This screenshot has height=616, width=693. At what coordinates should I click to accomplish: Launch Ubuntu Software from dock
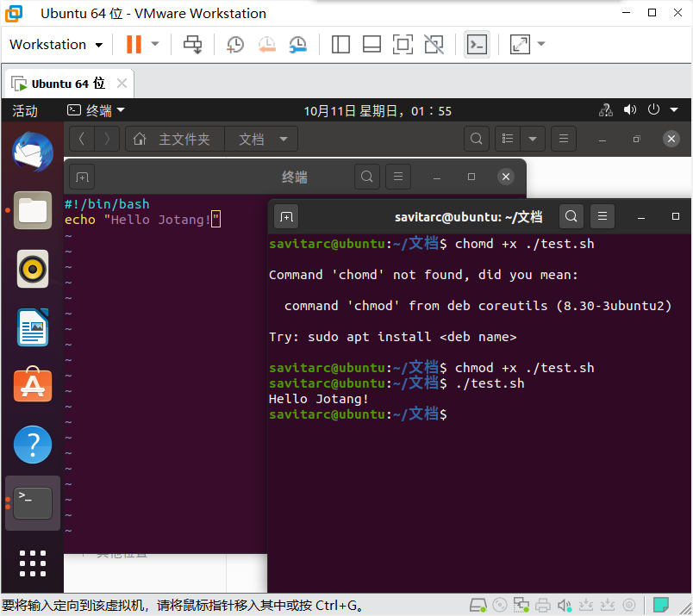pyautogui.click(x=33, y=385)
